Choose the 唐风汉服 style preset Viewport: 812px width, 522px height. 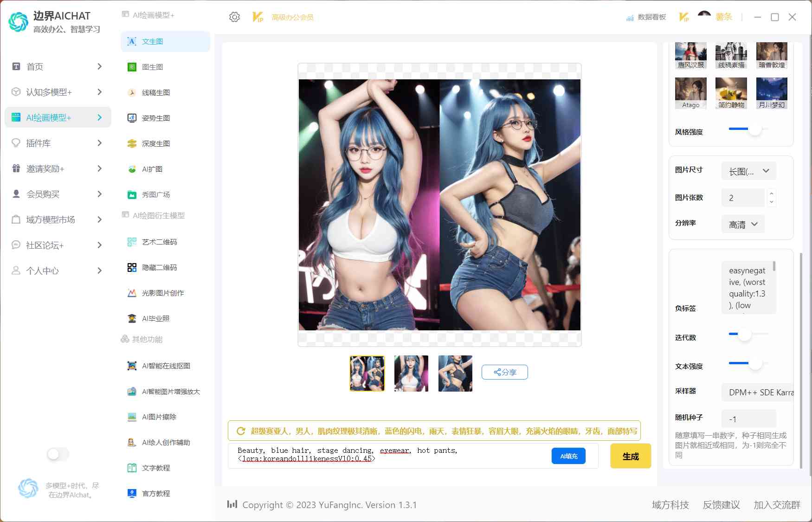click(690, 56)
